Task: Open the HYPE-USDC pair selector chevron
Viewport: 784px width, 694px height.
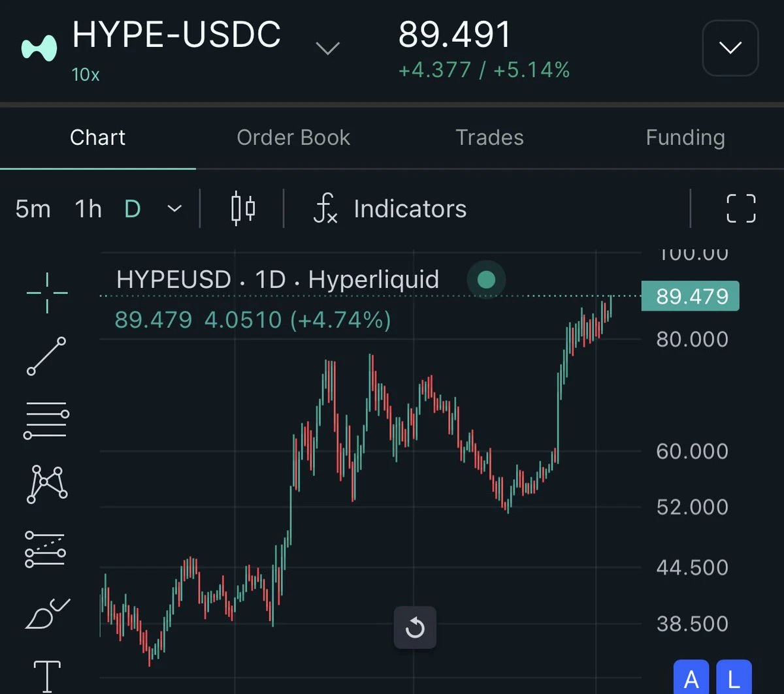Action: coord(327,49)
